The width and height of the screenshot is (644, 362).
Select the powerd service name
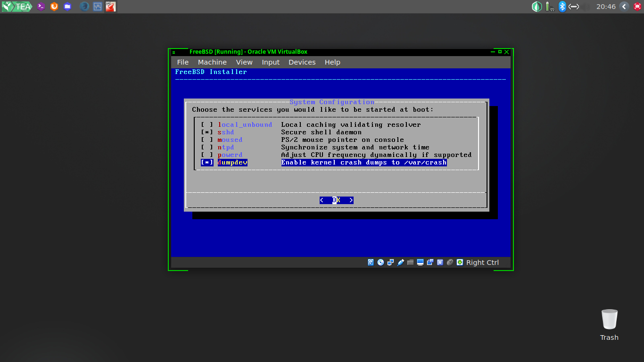click(x=230, y=155)
